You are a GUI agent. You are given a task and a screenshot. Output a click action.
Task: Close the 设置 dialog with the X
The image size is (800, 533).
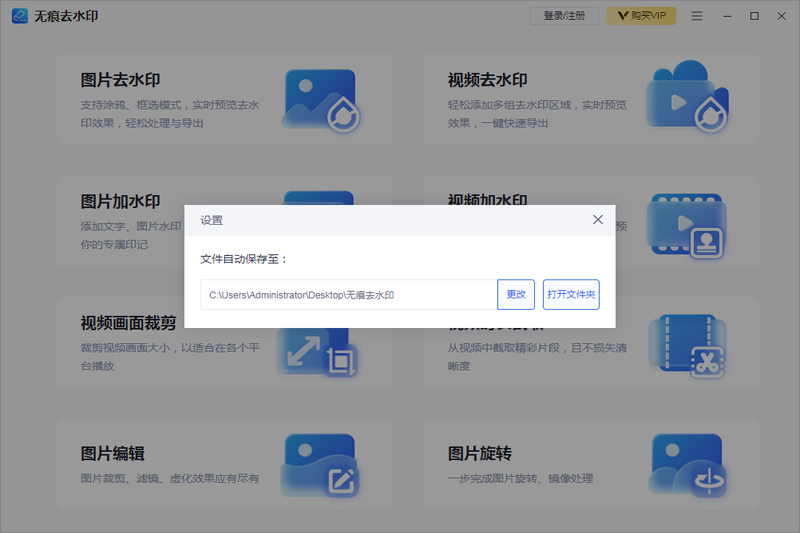[x=598, y=220]
